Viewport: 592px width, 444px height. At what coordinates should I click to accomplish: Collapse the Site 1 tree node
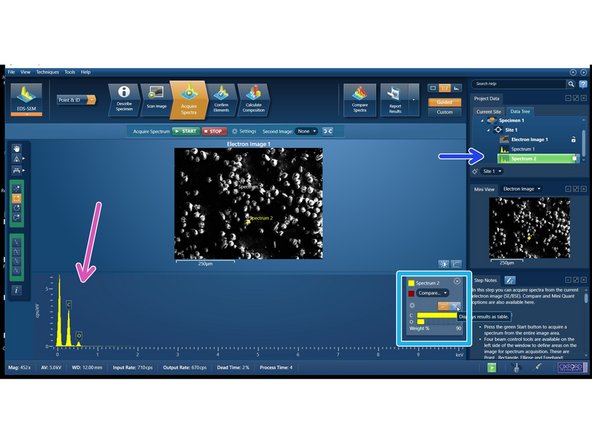(489, 130)
